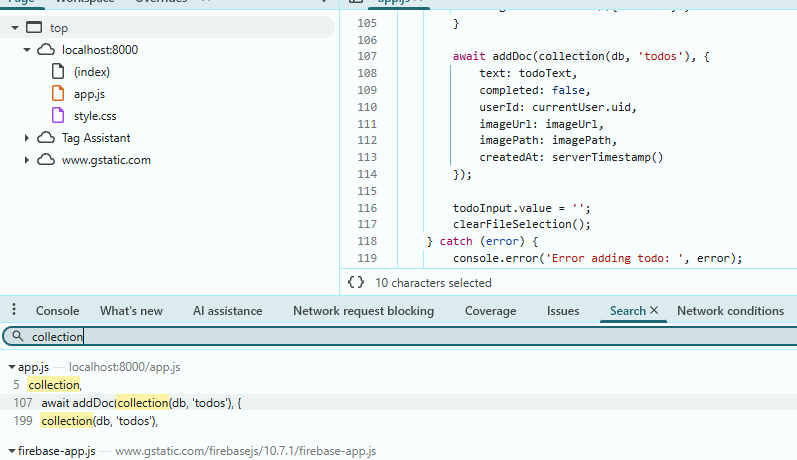Open the Network request blocking tab
This screenshot has height=460, width=797.
[x=363, y=311]
